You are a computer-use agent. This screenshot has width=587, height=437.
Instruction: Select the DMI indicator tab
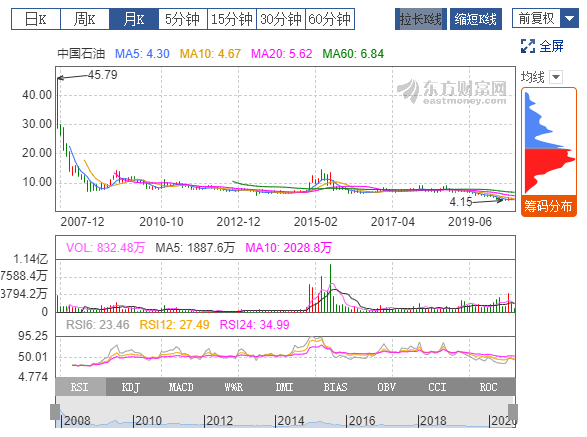pyautogui.click(x=285, y=387)
